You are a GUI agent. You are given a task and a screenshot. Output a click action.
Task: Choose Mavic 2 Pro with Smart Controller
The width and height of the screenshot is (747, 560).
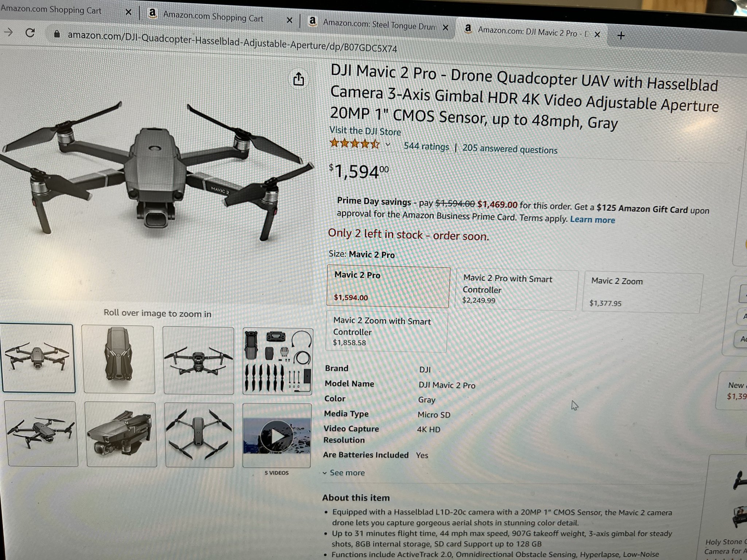tap(516, 290)
